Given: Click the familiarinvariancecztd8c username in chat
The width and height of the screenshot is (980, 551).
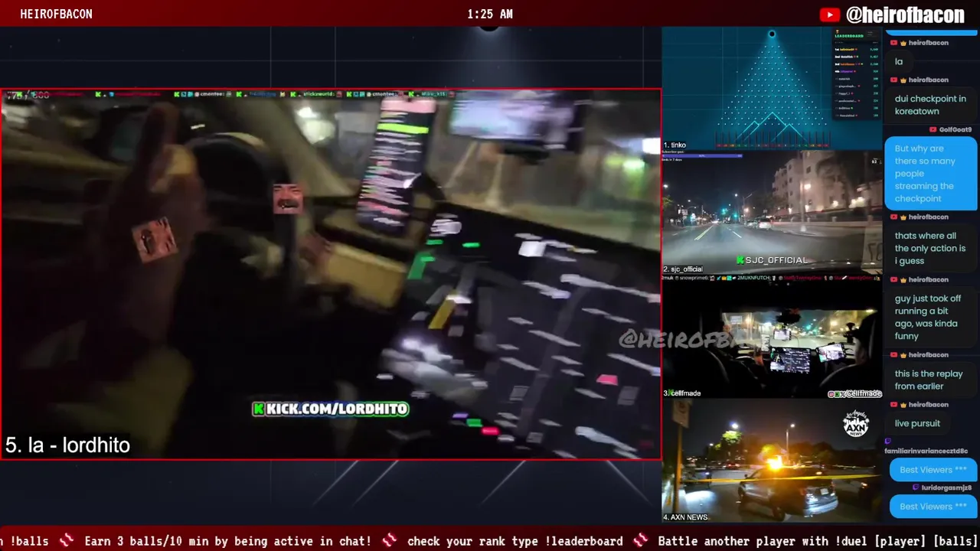Looking at the screenshot, I should (x=926, y=451).
